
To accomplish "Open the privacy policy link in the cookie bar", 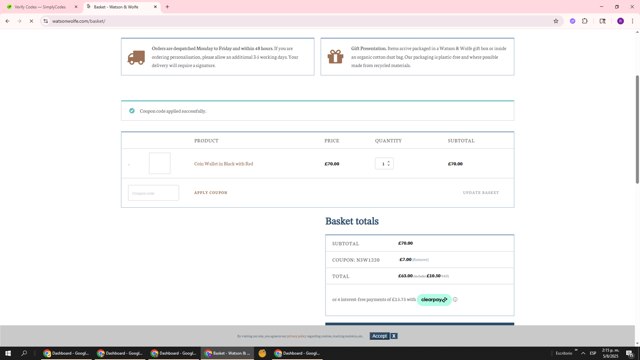I will tap(296, 336).
